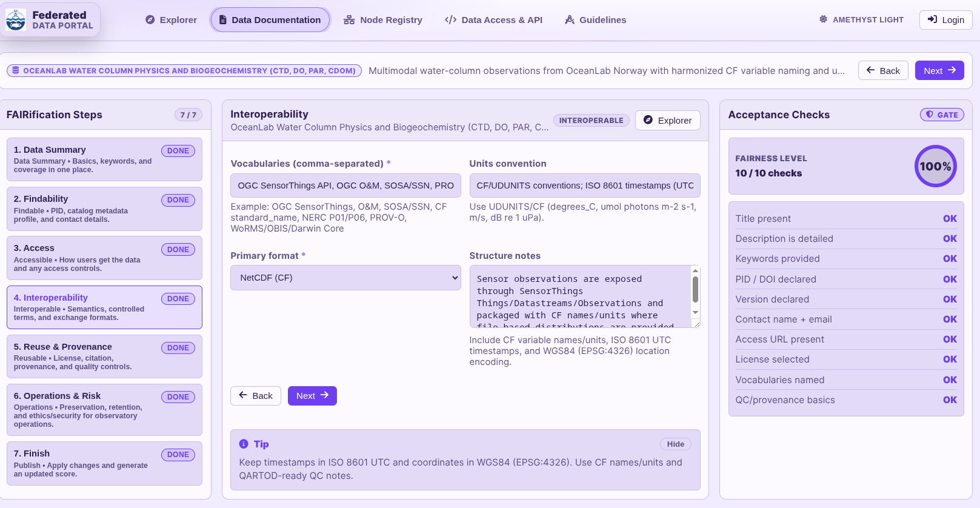Click the Units convention field
Viewport: 980px width, 508px height.
(584, 185)
